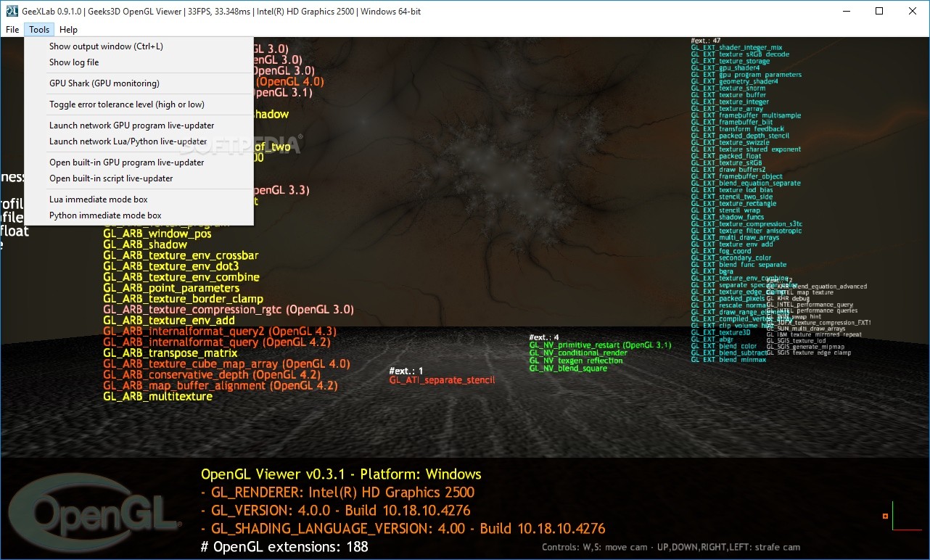Click GL_EXT_multi_draw_arrays text

click(735, 237)
